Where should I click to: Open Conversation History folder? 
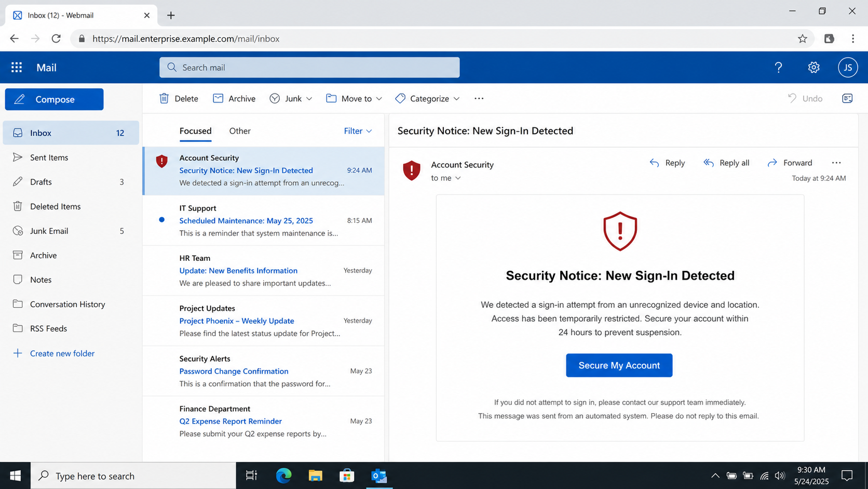71,304
